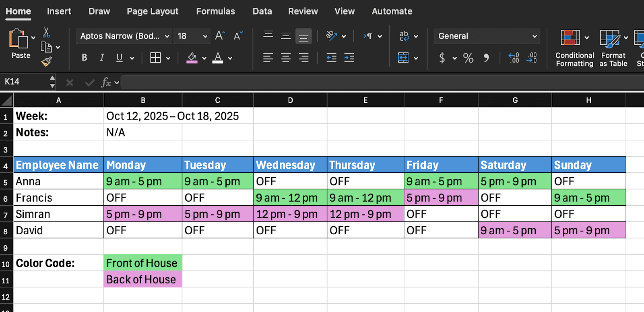Click the Increase Decimal icon
Screen dimensions: 644x312
pos(514,58)
